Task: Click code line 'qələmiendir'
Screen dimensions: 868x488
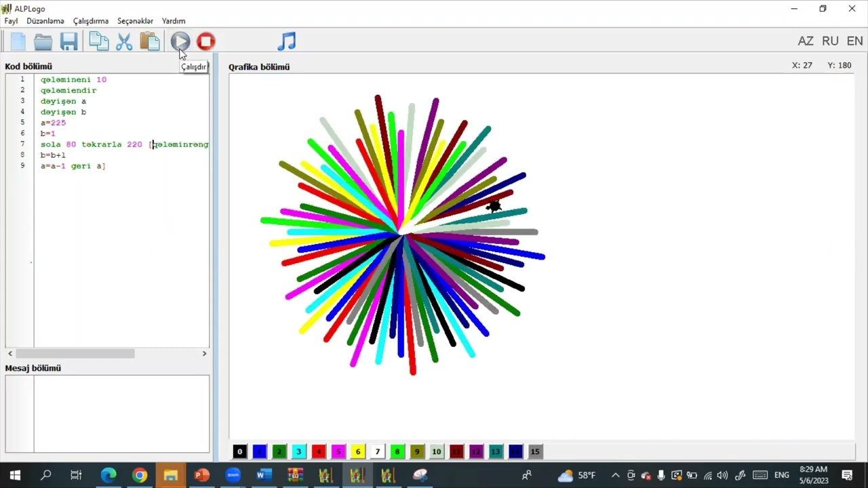Action: coord(68,90)
